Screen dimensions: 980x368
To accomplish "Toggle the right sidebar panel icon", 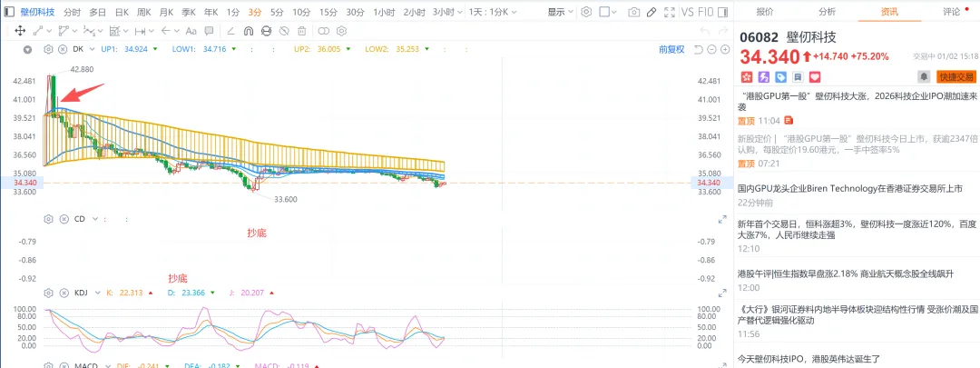I will coord(722,12).
